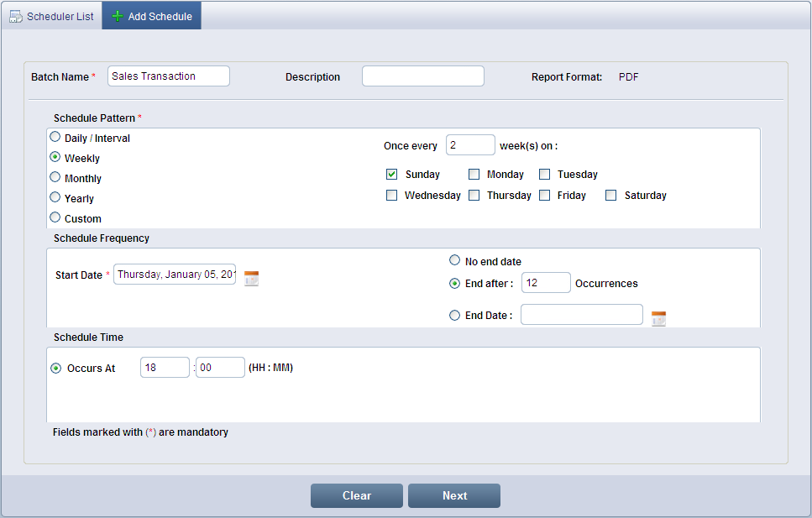
Task: Open the End Date calendar picker icon
Action: 658,319
